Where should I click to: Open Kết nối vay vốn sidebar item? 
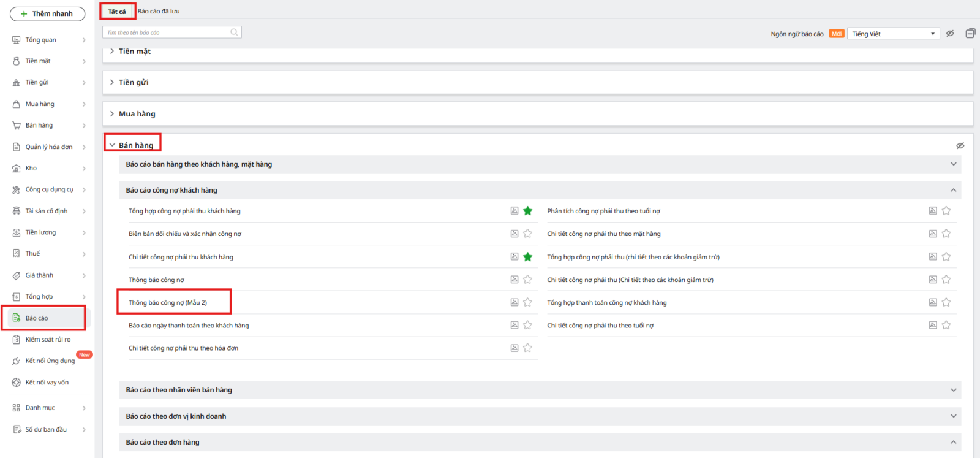coord(47,383)
